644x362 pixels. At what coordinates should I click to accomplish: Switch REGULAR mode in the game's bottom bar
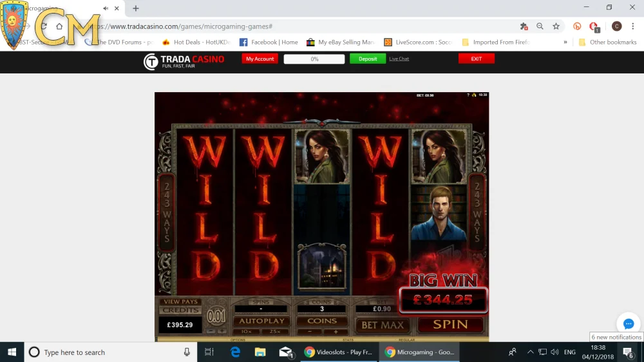point(406,340)
